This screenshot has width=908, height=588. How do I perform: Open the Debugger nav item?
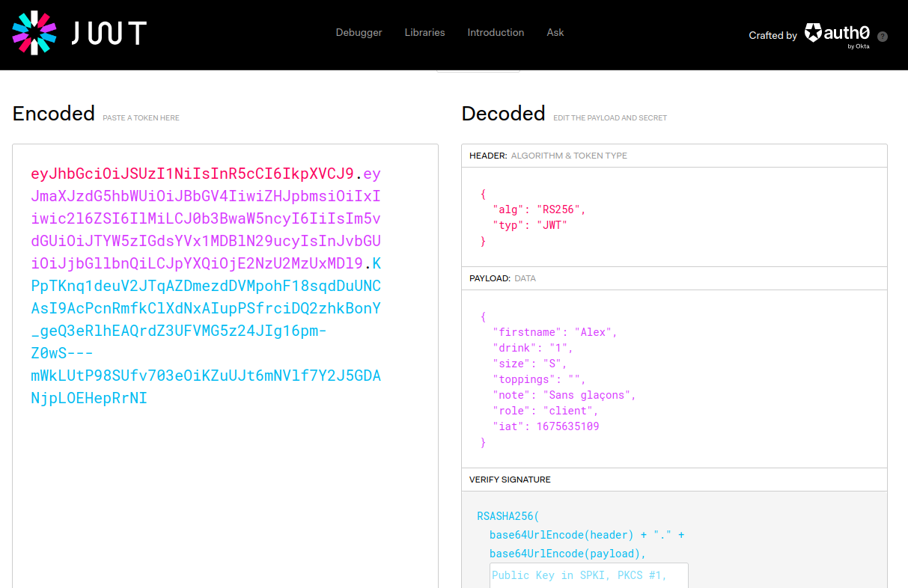[x=359, y=33]
